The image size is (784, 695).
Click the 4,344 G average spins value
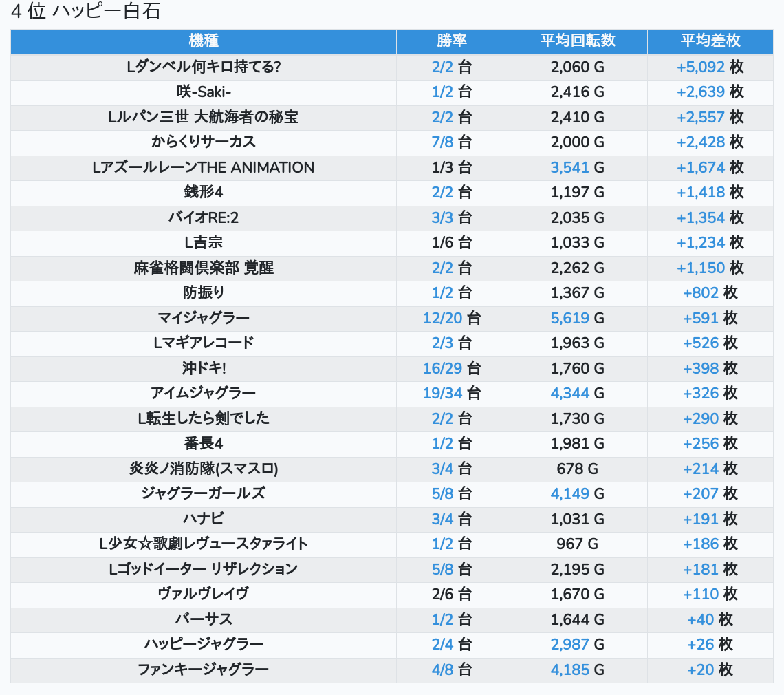578,394
